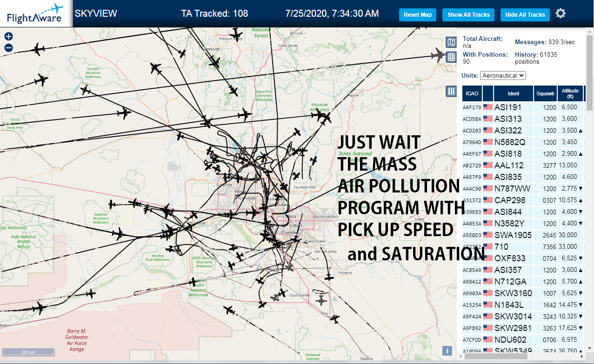
Task: Sort table by Squawk column header
Action: [545, 93]
